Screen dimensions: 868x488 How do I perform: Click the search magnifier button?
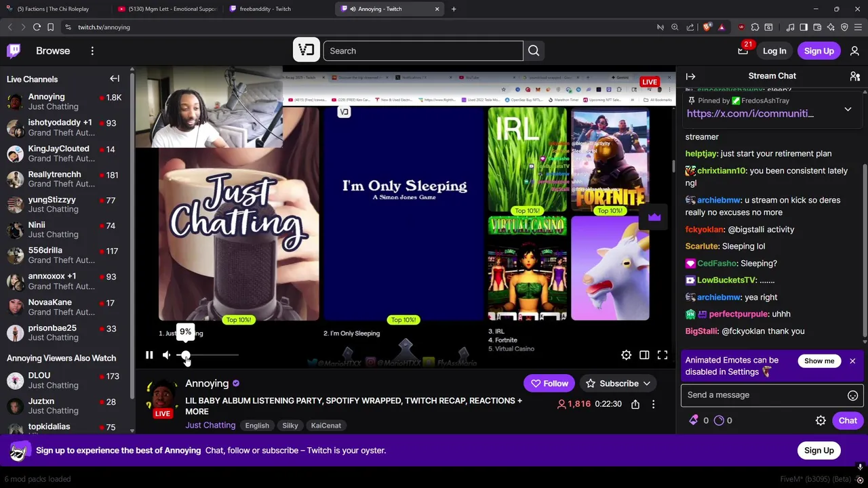(x=534, y=51)
